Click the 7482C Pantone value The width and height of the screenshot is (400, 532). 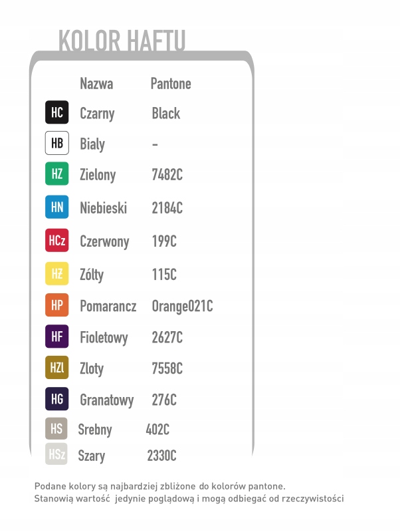[167, 175]
